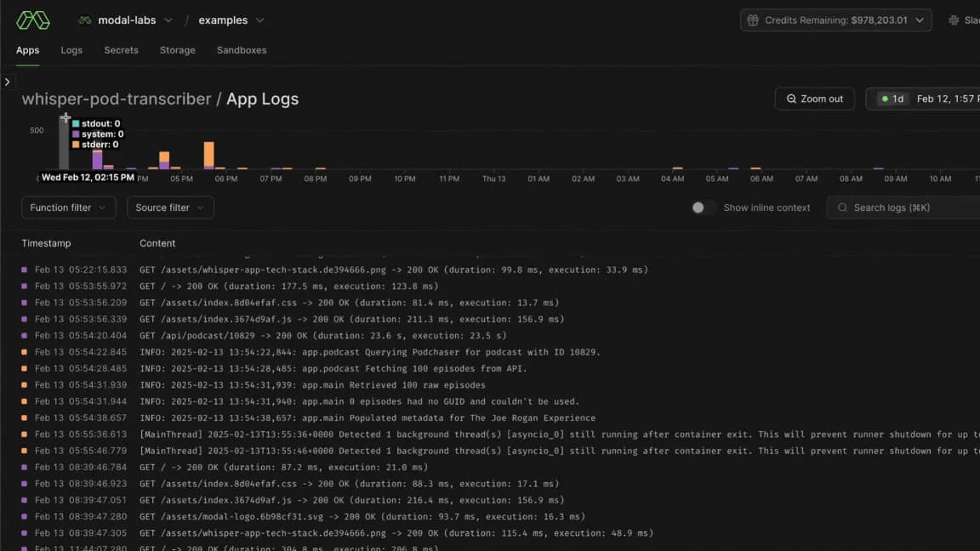Select log row timestamped Feb 13 08:39:46.784

point(490,468)
